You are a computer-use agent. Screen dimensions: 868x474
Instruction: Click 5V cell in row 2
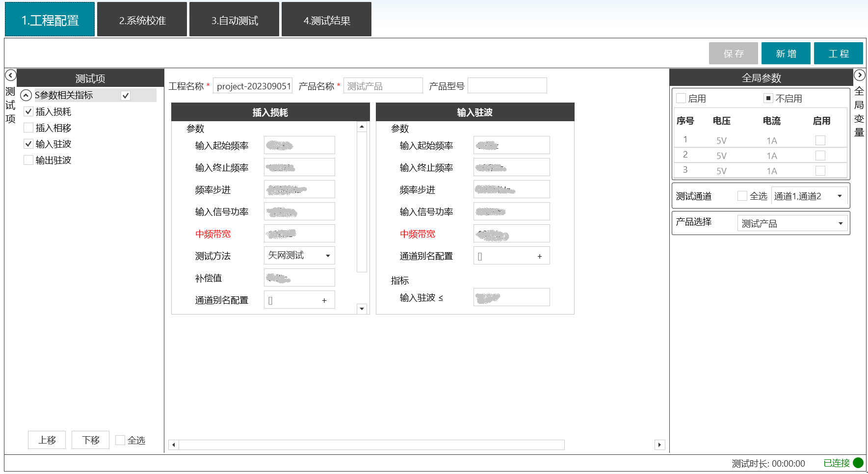pyautogui.click(x=721, y=156)
